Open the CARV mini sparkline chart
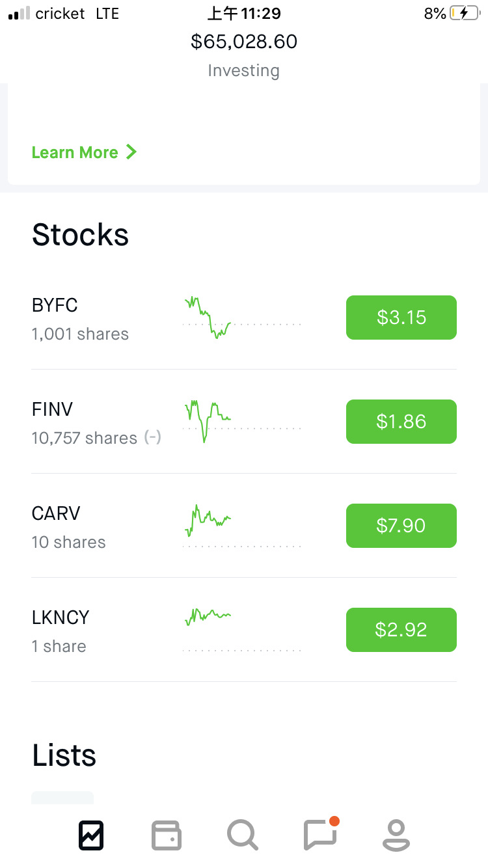 [x=241, y=524]
